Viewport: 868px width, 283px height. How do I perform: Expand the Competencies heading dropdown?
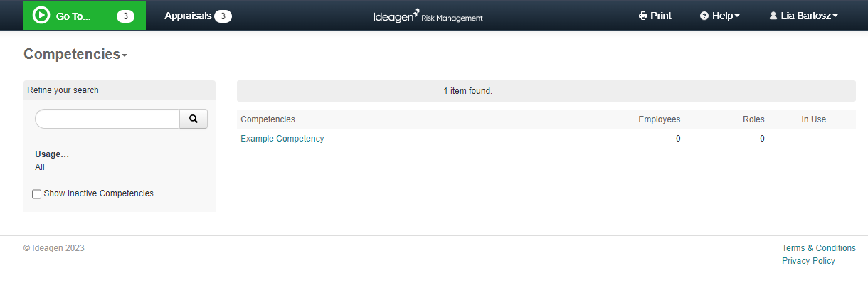point(75,55)
